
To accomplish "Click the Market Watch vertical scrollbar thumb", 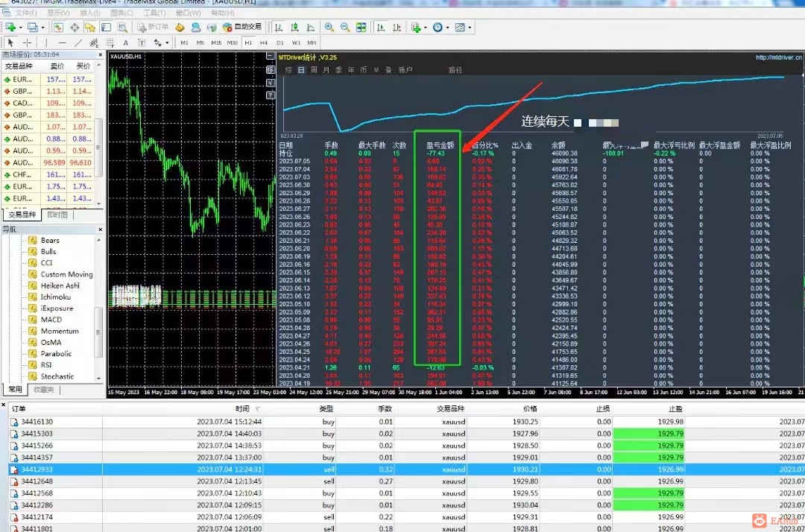I will coord(98,148).
